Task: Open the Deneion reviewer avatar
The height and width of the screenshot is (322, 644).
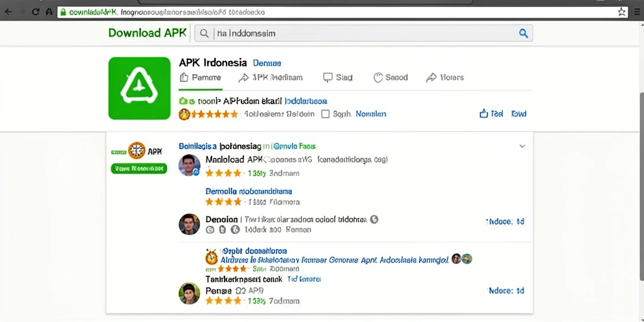Action: click(x=189, y=225)
